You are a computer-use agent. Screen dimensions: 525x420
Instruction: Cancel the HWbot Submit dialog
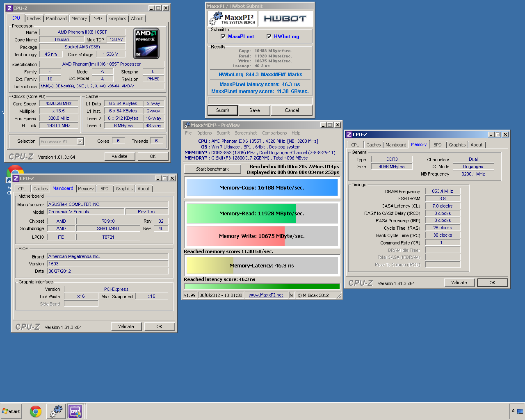[x=292, y=110]
